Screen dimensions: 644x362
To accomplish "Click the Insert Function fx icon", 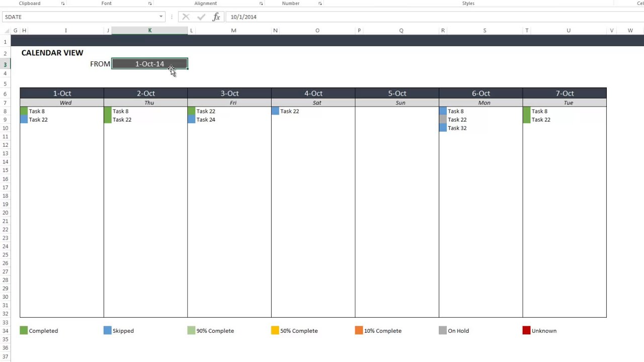I will (x=216, y=17).
